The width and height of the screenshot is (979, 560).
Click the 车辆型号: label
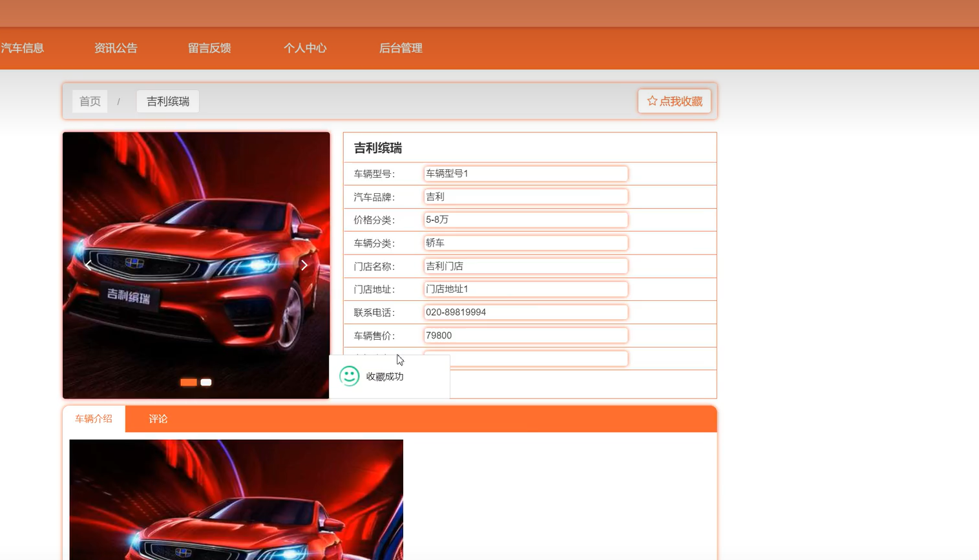374,174
